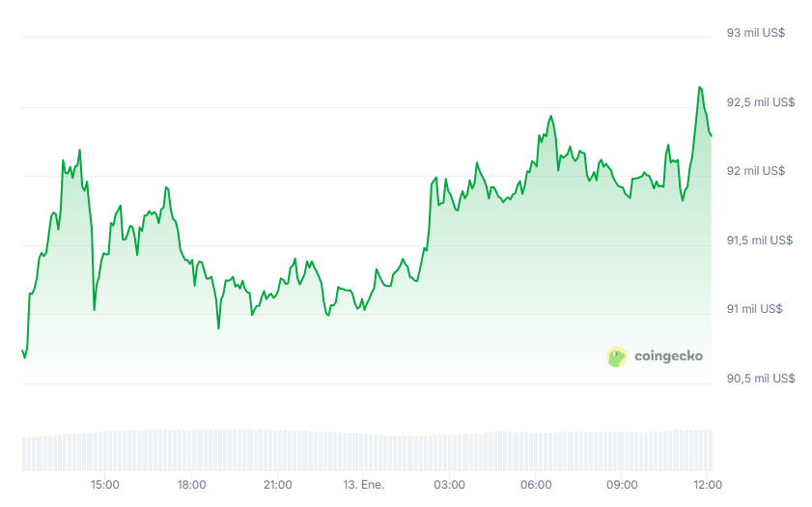Click the 92,5 mil US$ price label
The image size is (812, 507).
(760, 101)
